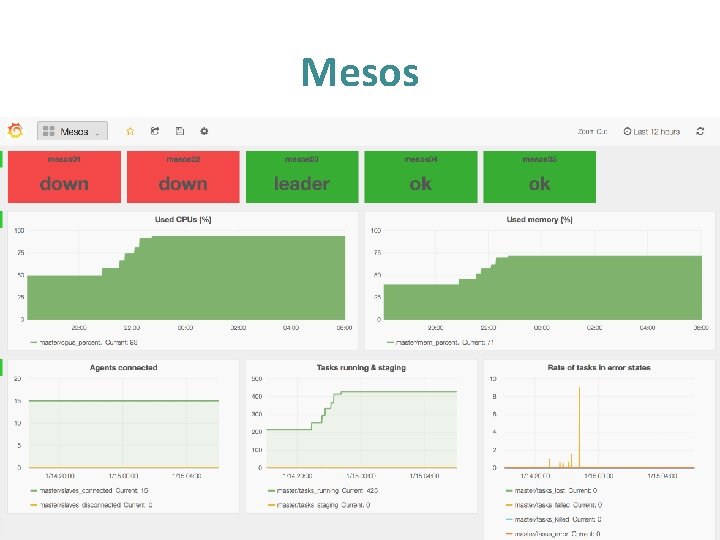Image resolution: width=720 pixels, height=540 pixels.
Task: Click the Grafana logo icon
Action: coord(15,131)
